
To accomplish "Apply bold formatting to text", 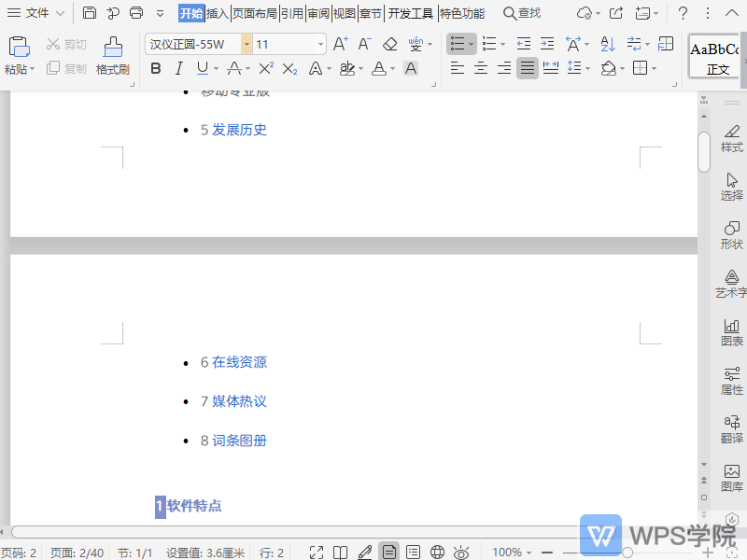I will [156, 68].
